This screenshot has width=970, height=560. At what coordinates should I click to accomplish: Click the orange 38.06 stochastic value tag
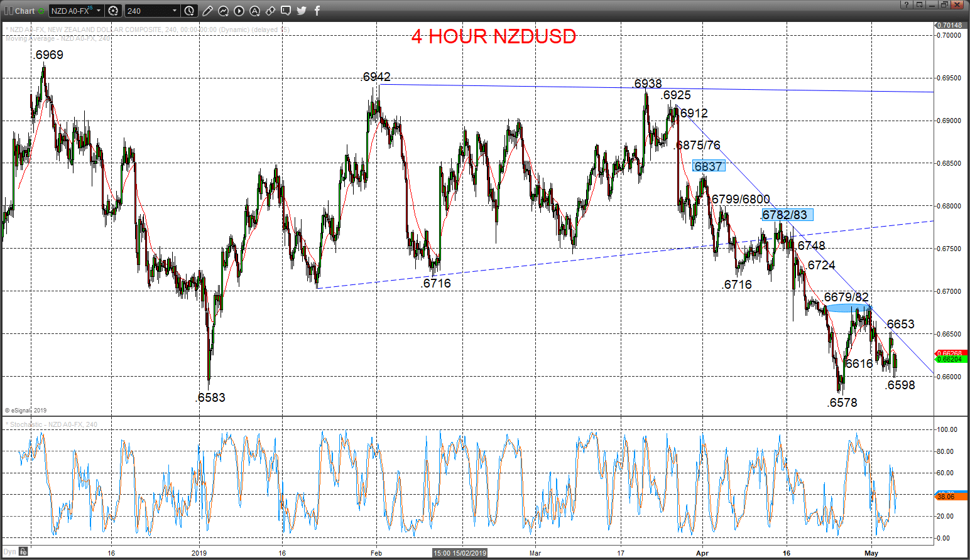point(949,496)
